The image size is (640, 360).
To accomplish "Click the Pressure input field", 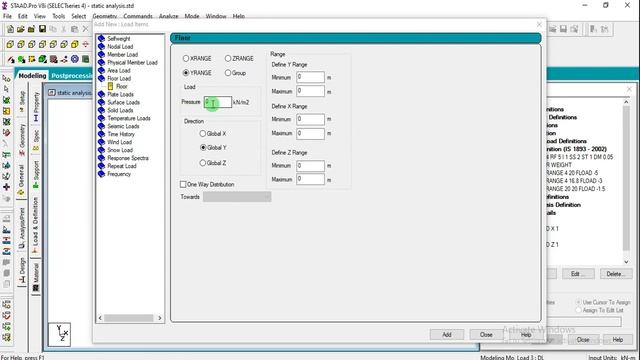I will pos(218,102).
